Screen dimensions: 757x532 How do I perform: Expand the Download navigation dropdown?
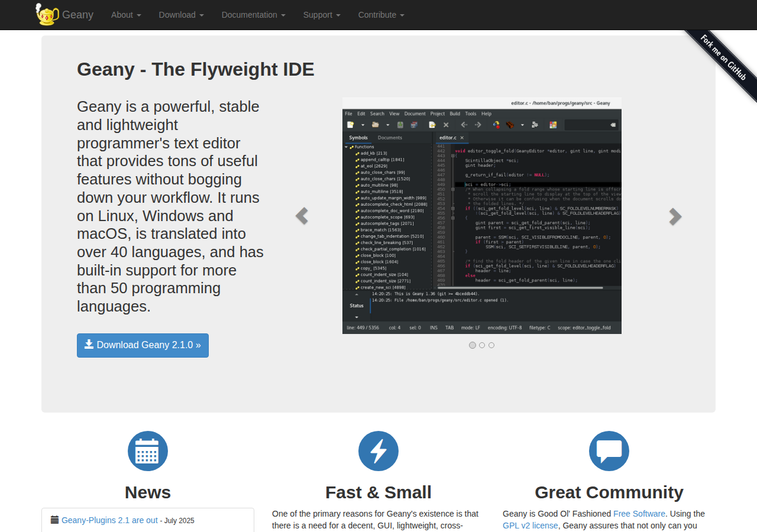point(182,15)
